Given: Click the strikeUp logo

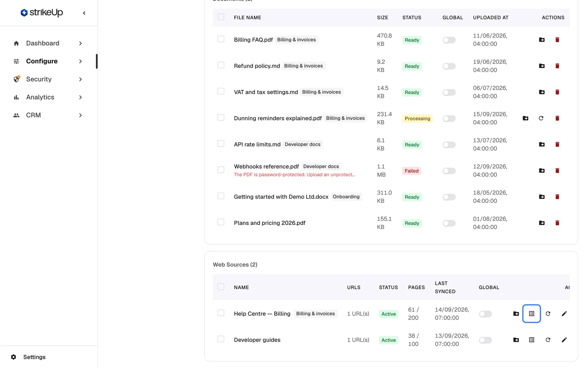Looking at the screenshot, I should pos(42,13).
